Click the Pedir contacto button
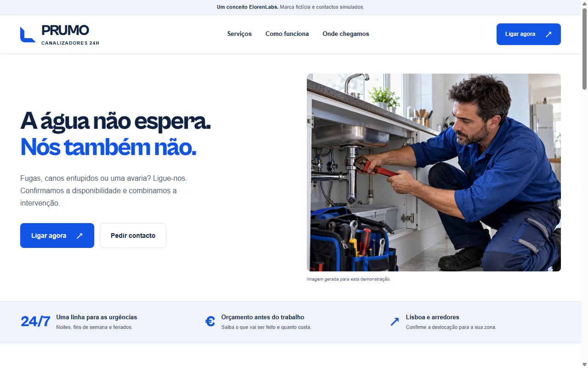Screen dimensions: 588x368 (x=133, y=236)
